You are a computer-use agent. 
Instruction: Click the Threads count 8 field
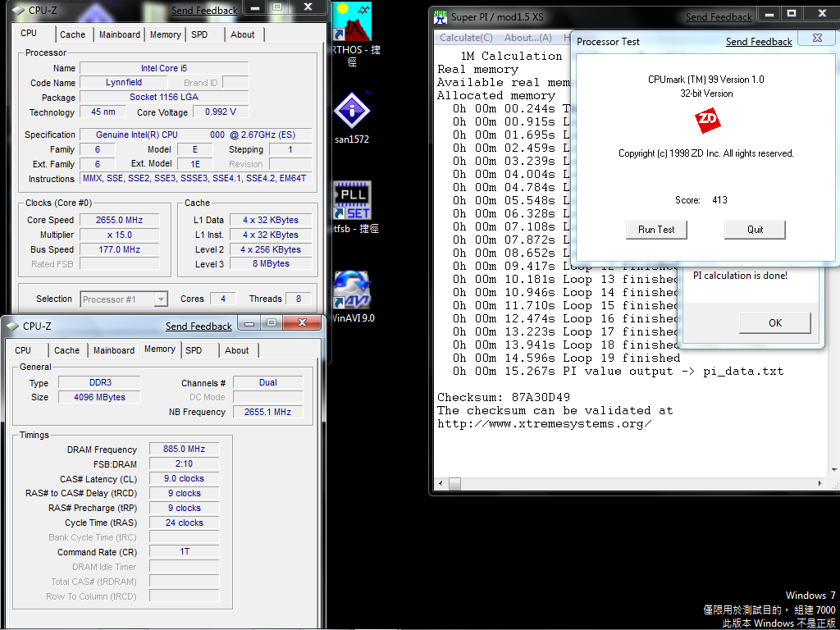click(x=299, y=299)
